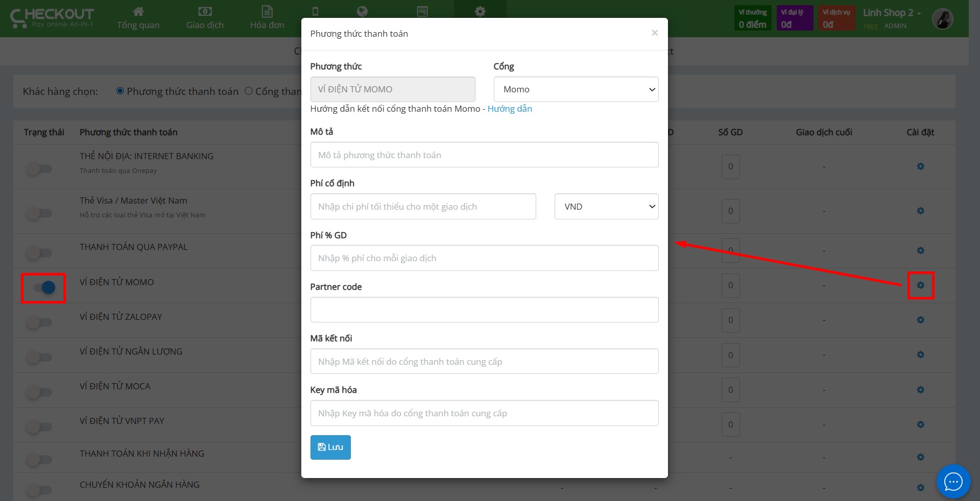This screenshot has width=980, height=501.
Task: Click the Số GD column header
Action: (x=730, y=132)
